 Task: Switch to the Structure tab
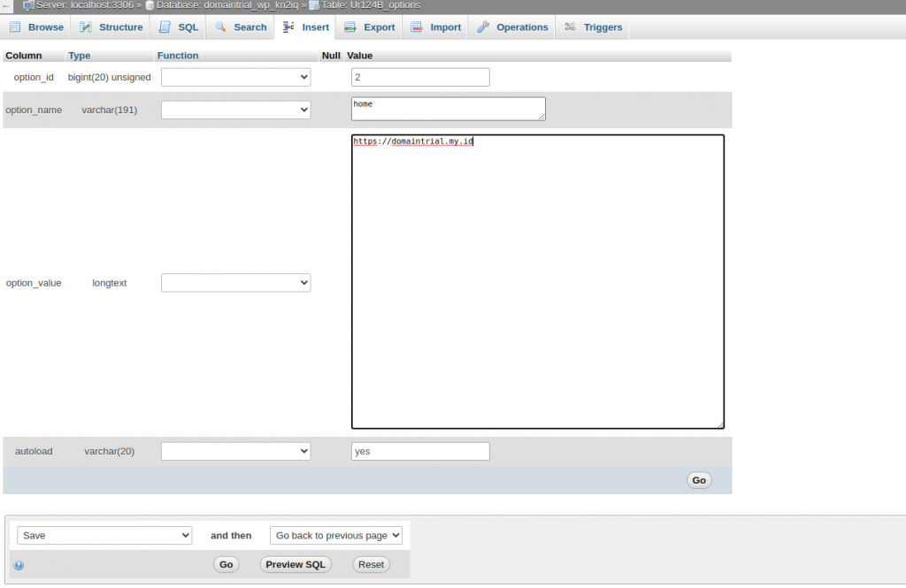point(111,27)
